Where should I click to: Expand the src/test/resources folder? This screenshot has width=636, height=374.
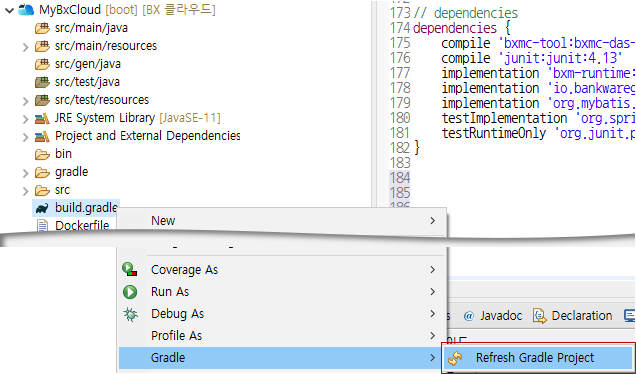[26, 101]
